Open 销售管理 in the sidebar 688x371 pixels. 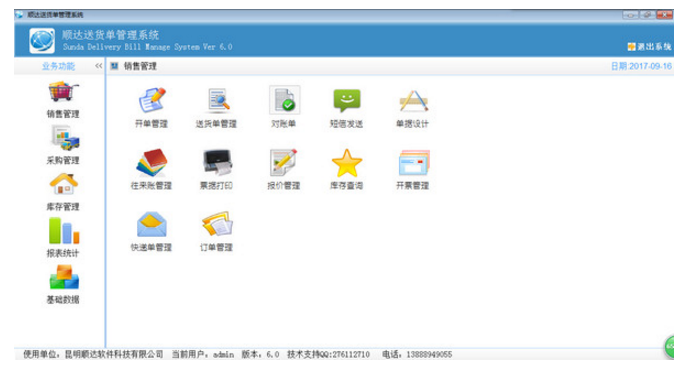63,99
